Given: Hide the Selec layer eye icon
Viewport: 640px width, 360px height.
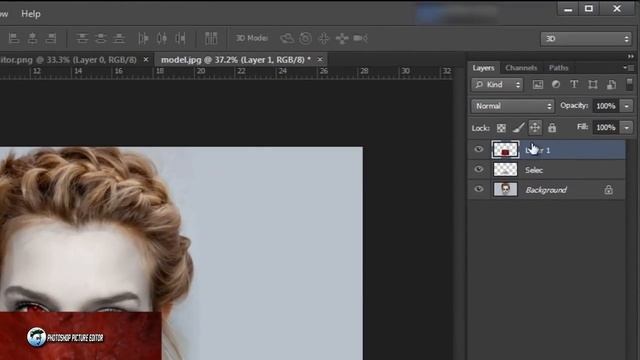Looking at the screenshot, I should (479, 169).
